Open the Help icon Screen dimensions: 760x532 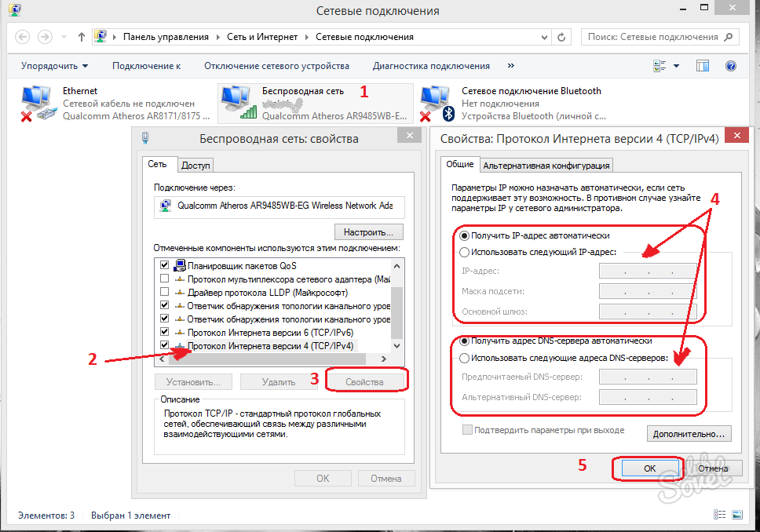731,66
